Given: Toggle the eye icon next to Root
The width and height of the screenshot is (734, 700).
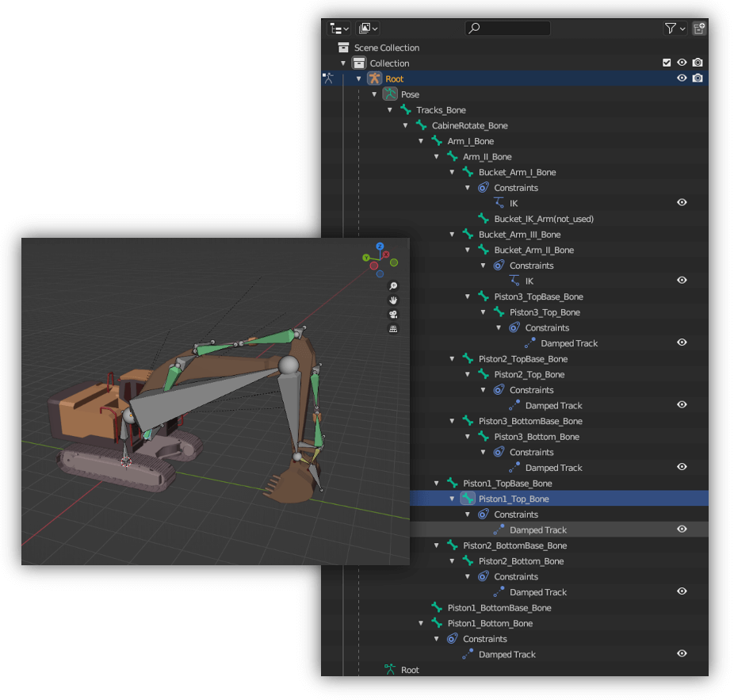Looking at the screenshot, I should pos(681,78).
